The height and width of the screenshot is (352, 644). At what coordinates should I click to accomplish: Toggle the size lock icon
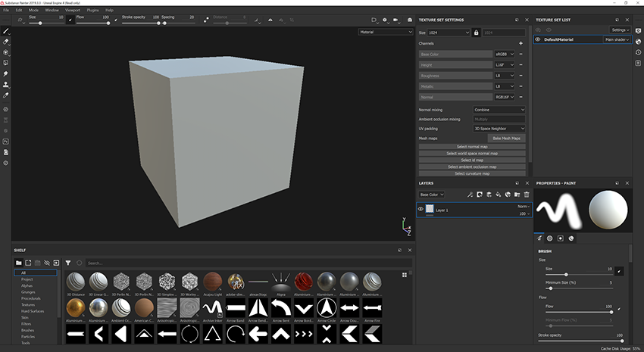[x=476, y=33]
